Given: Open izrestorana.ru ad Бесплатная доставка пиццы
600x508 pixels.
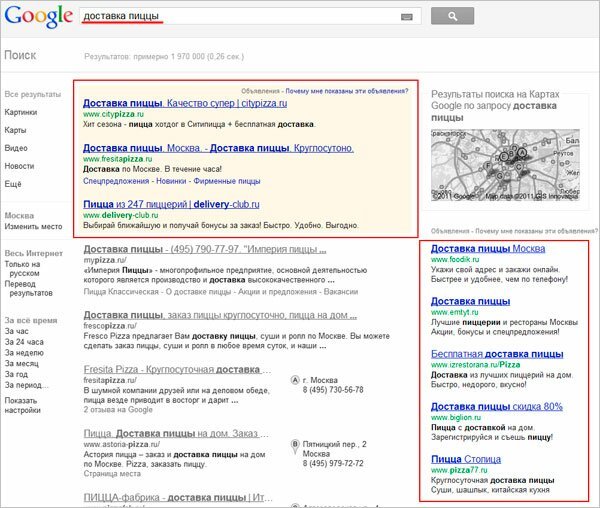Looking at the screenshot, I should coord(497,354).
